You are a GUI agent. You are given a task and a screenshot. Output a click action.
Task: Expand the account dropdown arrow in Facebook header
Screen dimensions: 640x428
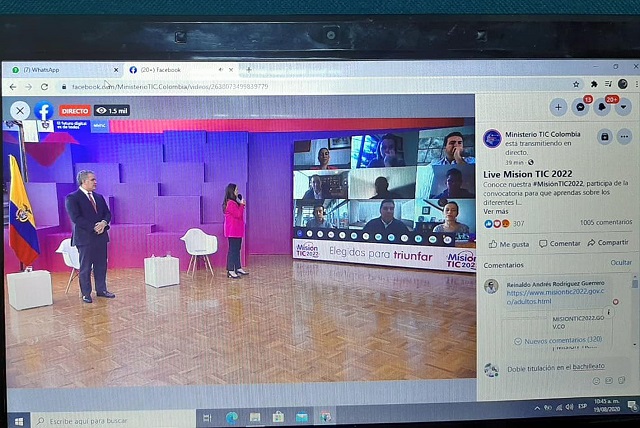[623, 107]
